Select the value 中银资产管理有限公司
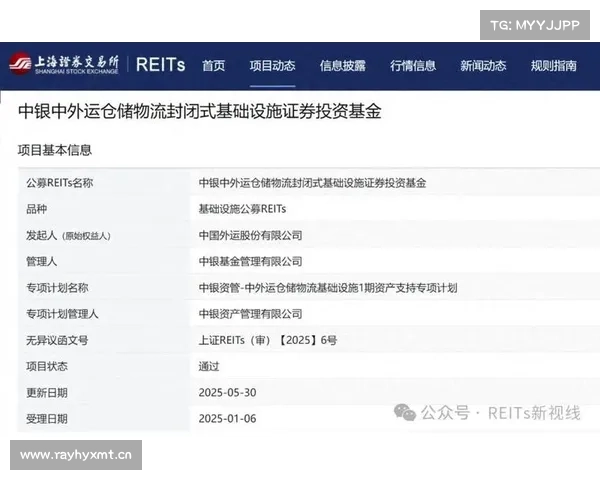Image resolution: width=600 pixels, height=480 pixels. tap(250, 314)
